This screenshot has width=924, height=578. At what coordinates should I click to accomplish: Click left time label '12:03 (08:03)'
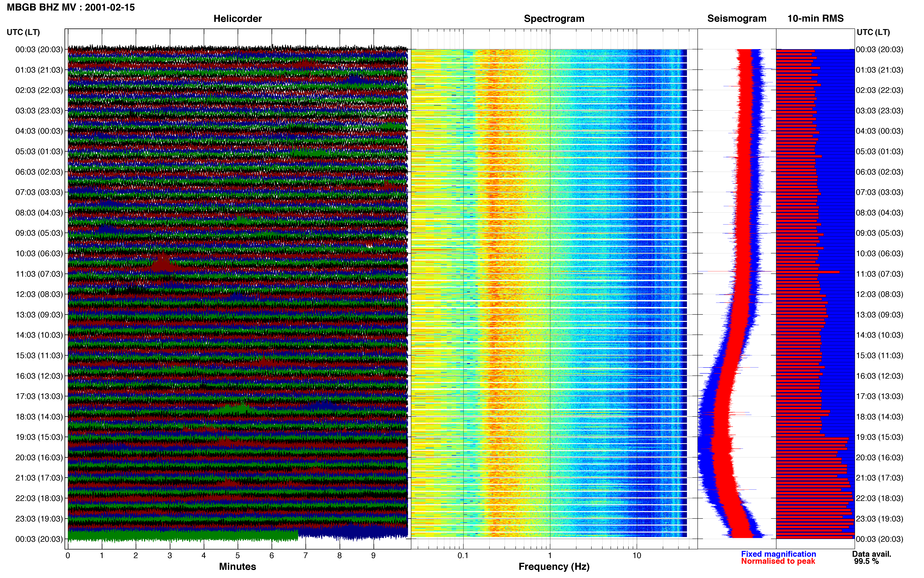click(x=39, y=294)
